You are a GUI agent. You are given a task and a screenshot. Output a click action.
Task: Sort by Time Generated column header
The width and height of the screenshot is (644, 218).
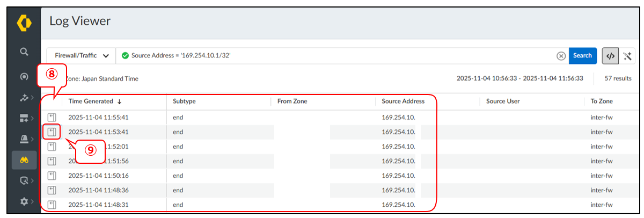click(95, 101)
